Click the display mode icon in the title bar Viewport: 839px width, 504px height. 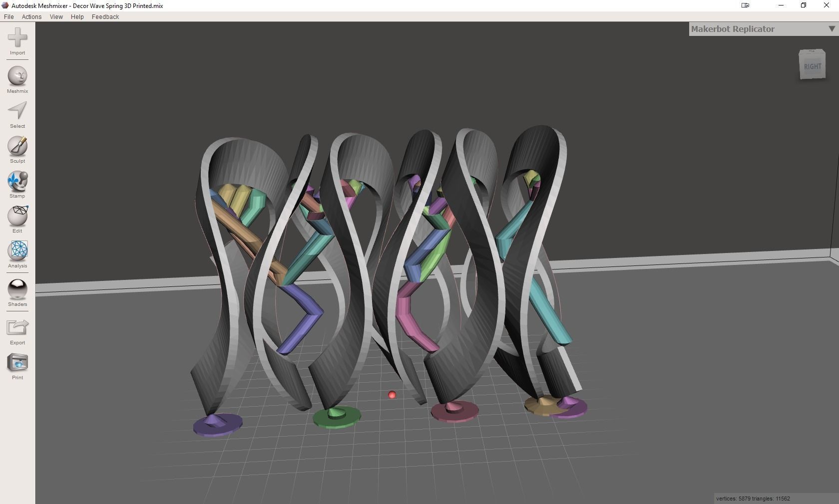(745, 5)
